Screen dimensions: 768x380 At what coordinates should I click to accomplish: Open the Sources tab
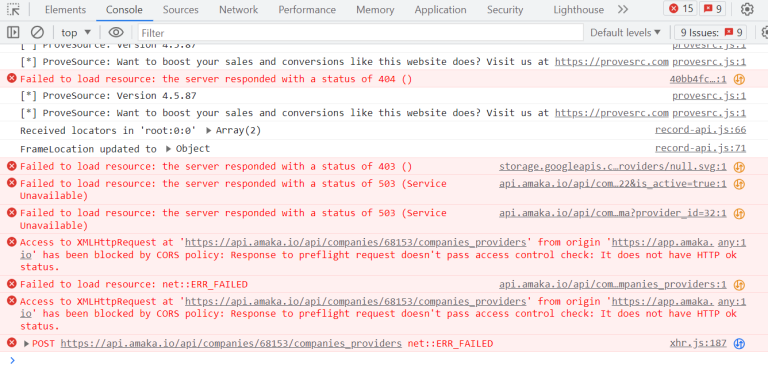181,10
